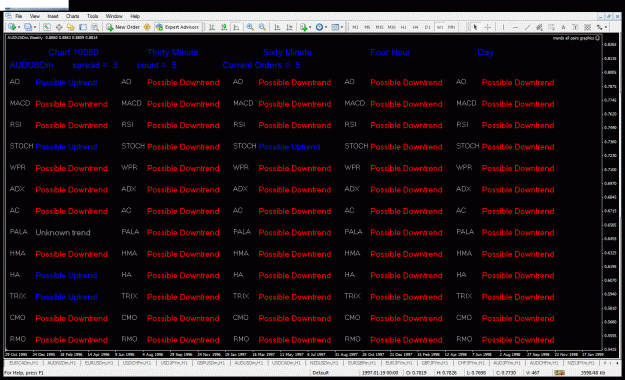Screen dimensions: 625x380
Task: Toggle the Data Window crosshair-style icon
Action: pos(59,27)
